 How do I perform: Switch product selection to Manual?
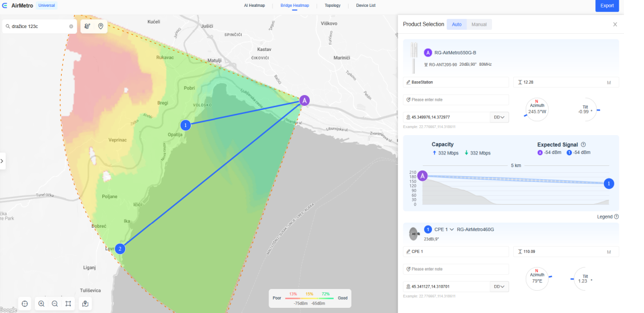pos(479,24)
